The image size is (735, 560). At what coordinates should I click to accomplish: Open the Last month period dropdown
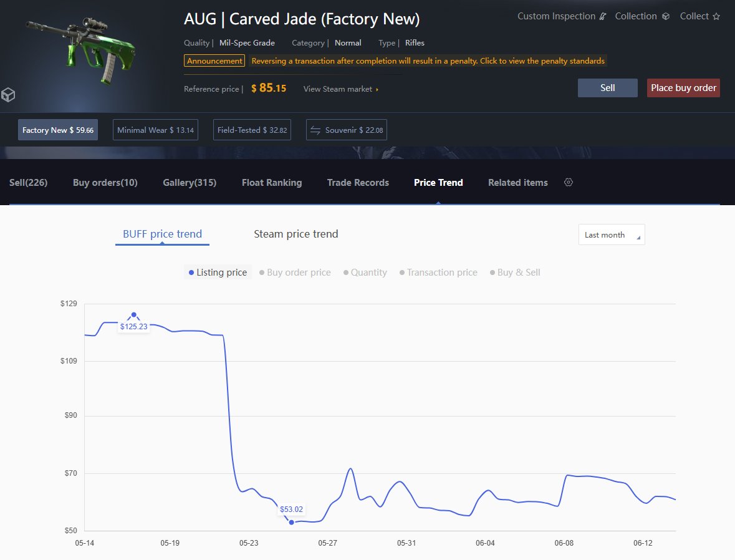(612, 234)
